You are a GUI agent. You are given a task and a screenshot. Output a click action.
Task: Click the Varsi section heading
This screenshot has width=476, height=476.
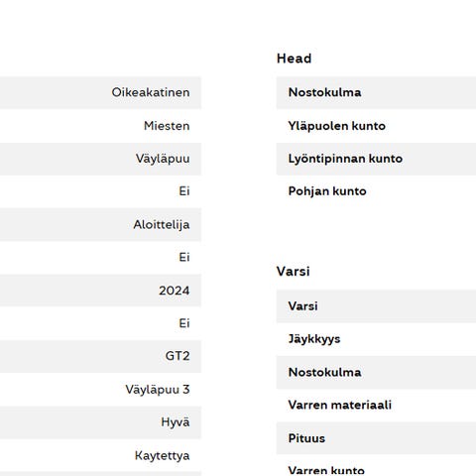pyautogui.click(x=294, y=272)
